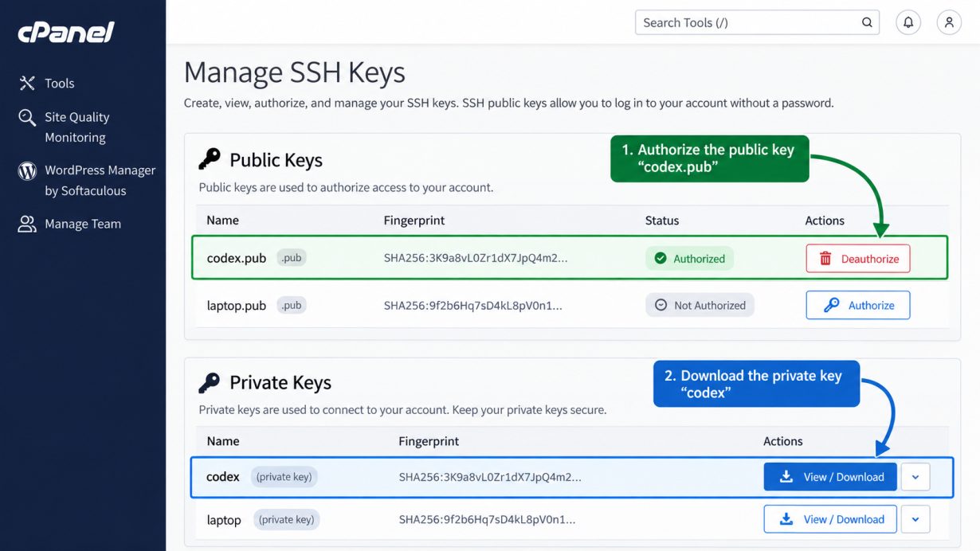Click the laptop private key fingerprint
The image size is (980, 551).
tap(487, 519)
